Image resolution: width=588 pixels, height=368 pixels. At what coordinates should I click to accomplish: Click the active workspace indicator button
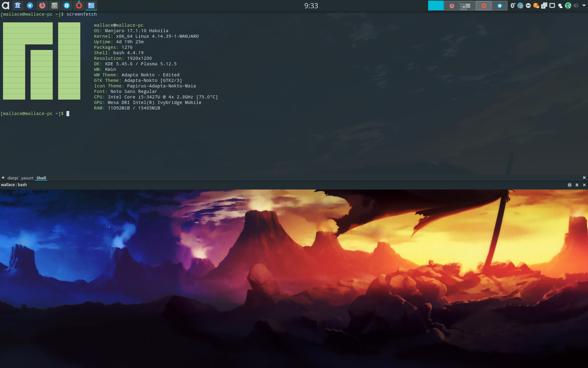[435, 5]
